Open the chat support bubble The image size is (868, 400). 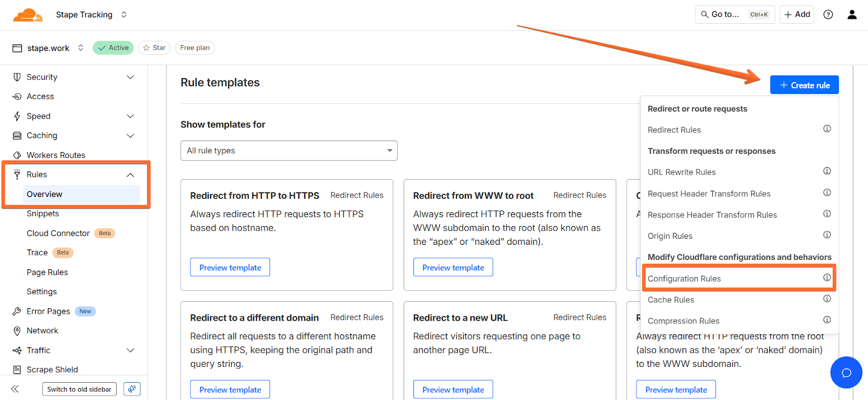[x=846, y=372]
